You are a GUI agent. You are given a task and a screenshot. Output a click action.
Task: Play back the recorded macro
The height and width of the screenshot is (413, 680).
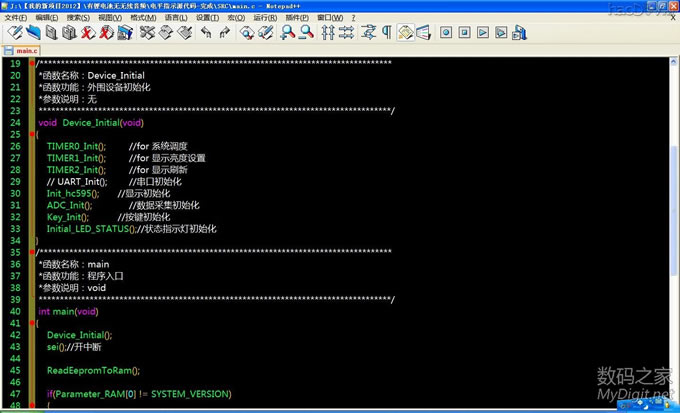482,33
